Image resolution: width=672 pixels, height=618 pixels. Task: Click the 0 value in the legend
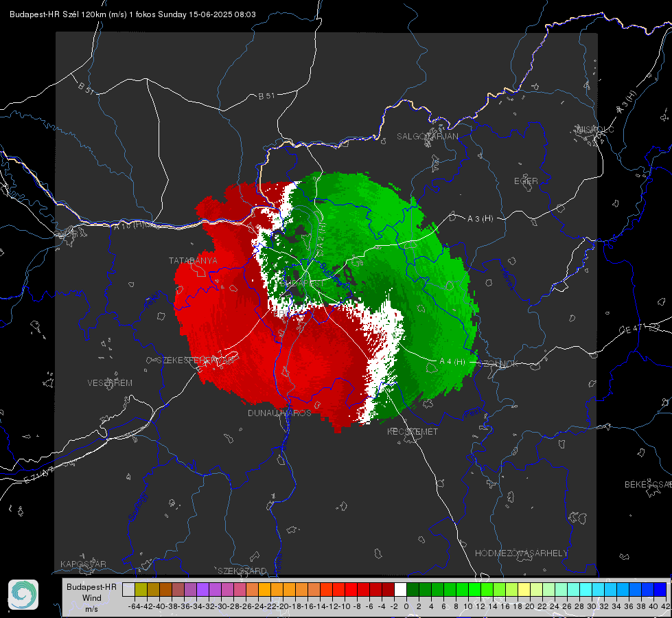click(x=406, y=606)
